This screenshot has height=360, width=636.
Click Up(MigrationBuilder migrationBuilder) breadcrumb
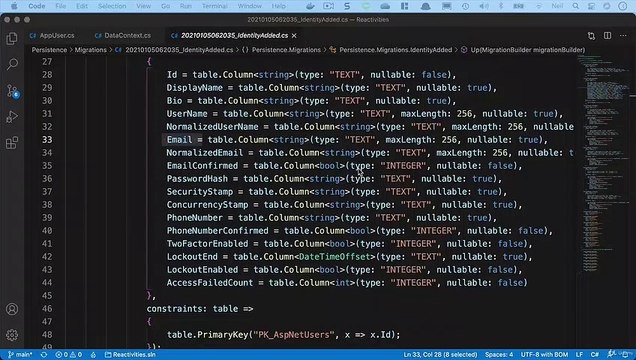pyautogui.click(x=528, y=50)
